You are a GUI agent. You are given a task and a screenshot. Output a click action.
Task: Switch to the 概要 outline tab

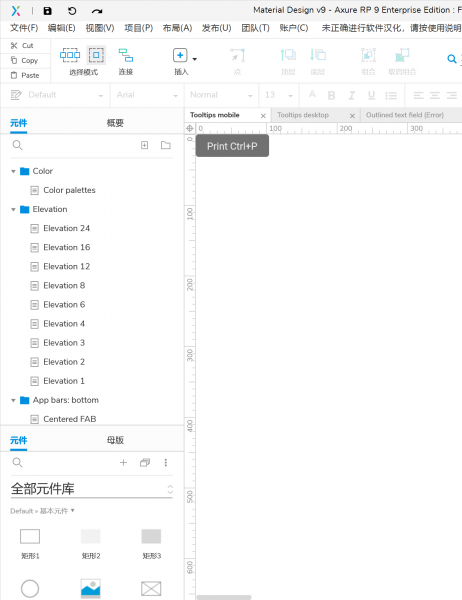(x=115, y=123)
